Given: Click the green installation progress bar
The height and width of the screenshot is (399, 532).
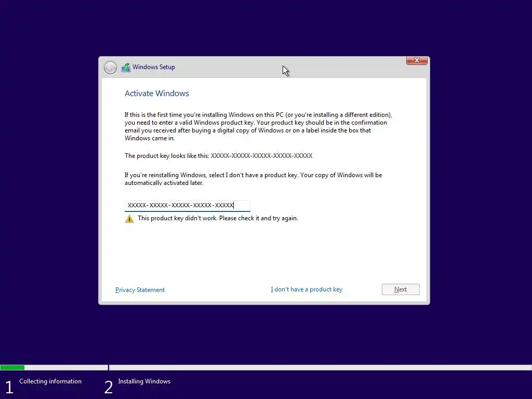Looking at the screenshot, I should click(12, 367).
